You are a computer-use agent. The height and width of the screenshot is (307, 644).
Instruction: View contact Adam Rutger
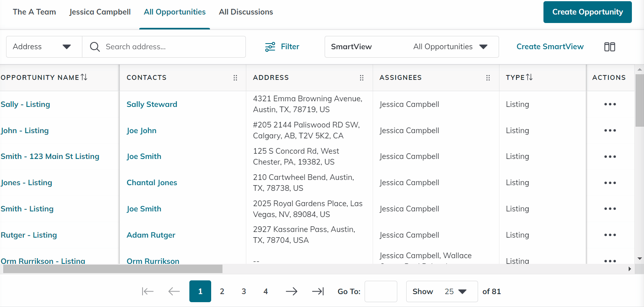click(x=151, y=235)
